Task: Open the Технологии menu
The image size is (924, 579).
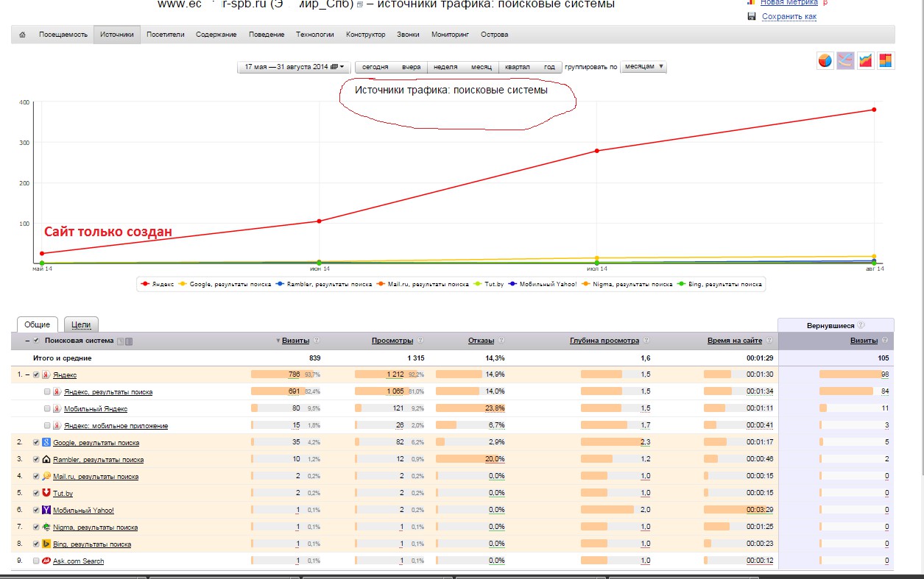Action: pos(315,35)
